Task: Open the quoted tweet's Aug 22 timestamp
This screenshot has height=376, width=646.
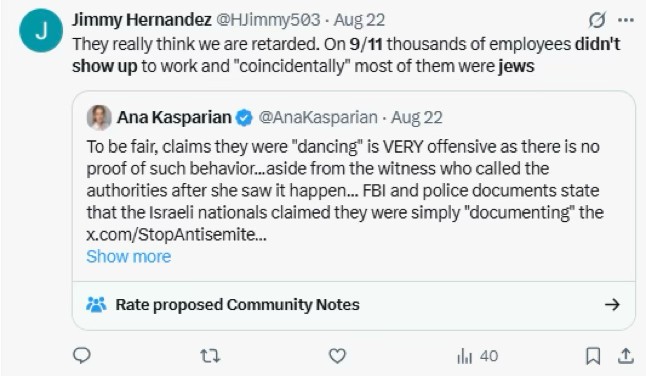Action: pos(417,118)
